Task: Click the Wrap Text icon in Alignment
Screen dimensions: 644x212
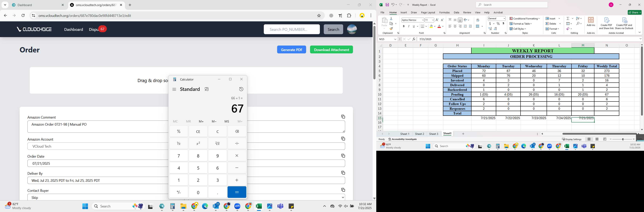Action: point(478,20)
